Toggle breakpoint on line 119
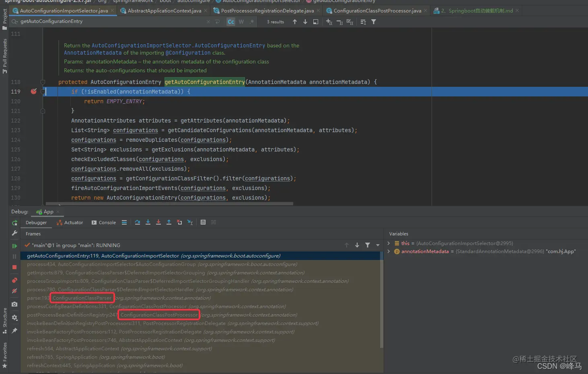 click(x=34, y=91)
